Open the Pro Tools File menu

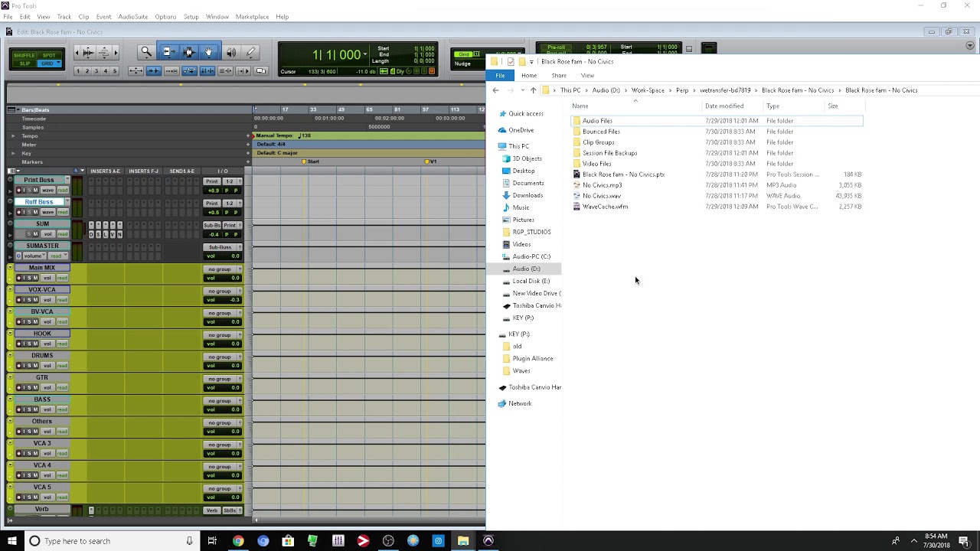(8, 17)
